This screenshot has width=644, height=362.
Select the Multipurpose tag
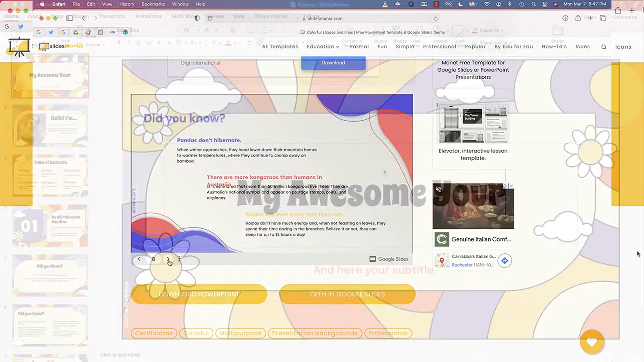pyautogui.click(x=240, y=333)
